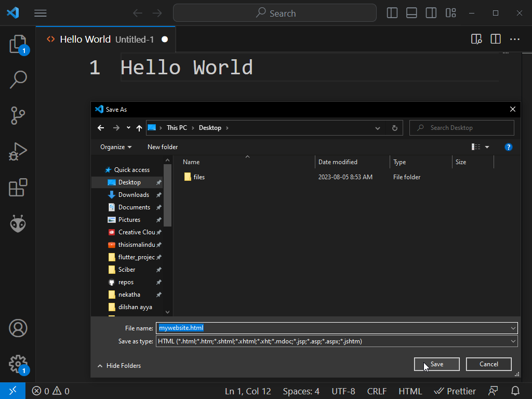
Task: Go forward in Save As dialog
Action: [116, 128]
